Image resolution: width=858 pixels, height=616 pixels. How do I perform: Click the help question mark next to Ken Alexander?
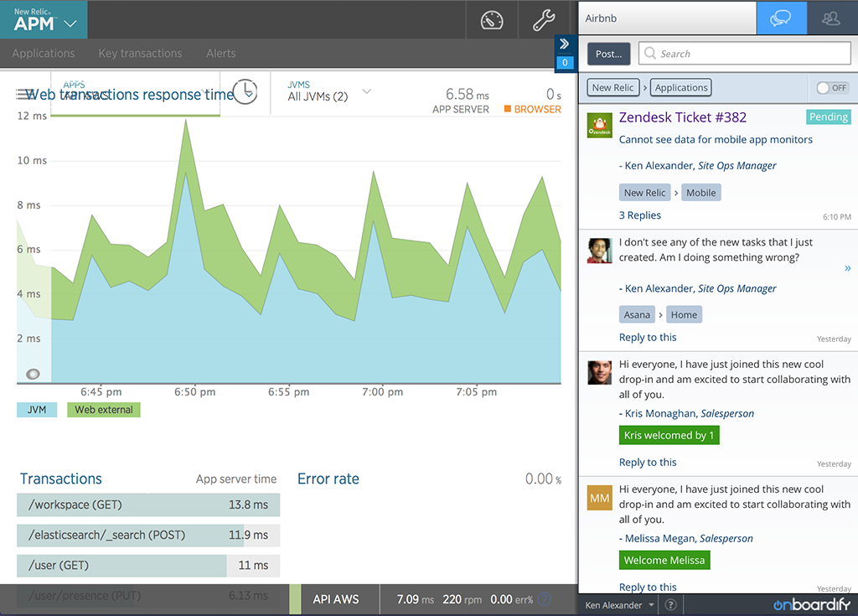coord(671,605)
